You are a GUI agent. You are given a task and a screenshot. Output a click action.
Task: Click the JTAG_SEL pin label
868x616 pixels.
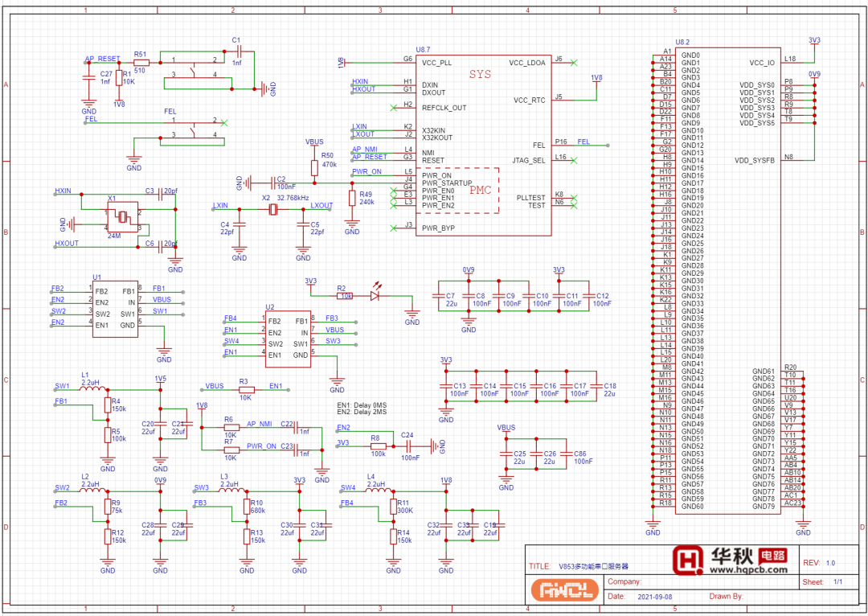[529, 161]
